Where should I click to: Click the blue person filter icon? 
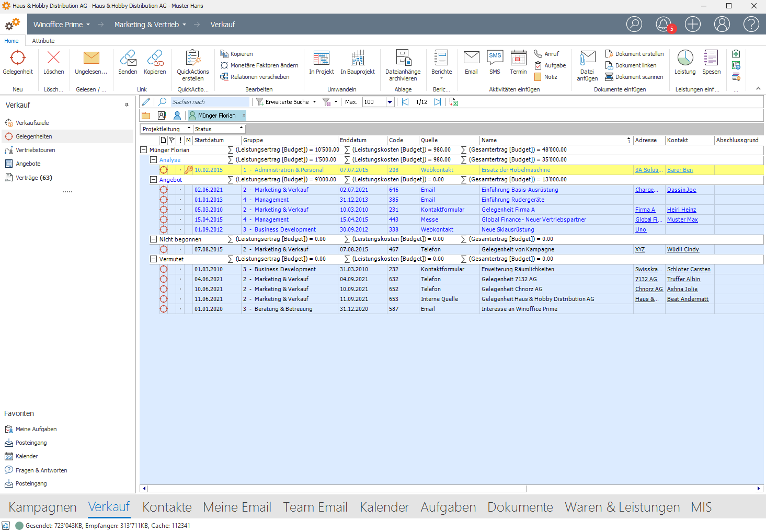coord(177,115)
